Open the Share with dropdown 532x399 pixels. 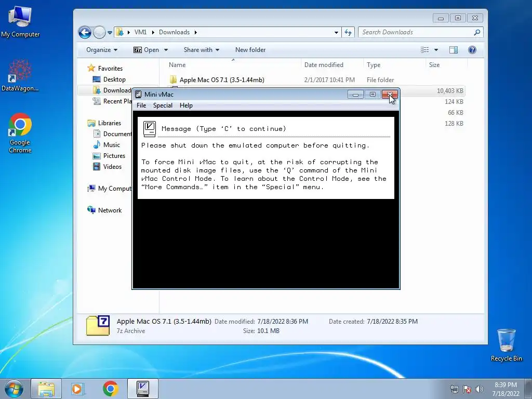coord(201,50)
